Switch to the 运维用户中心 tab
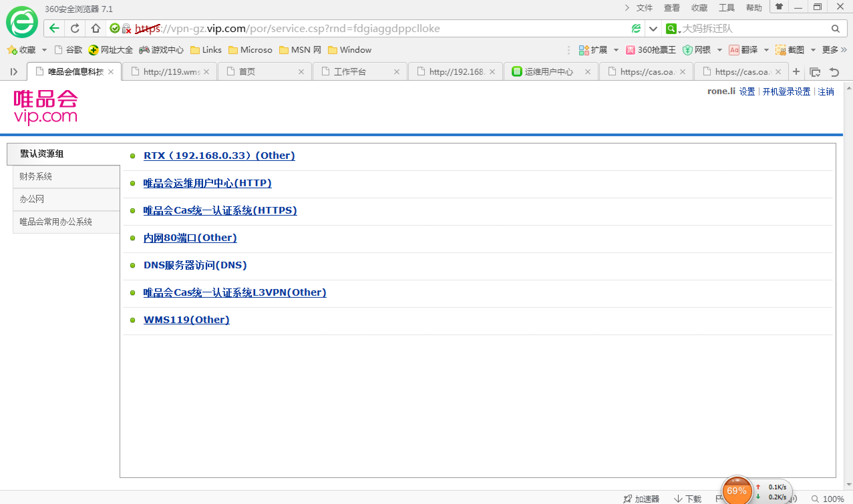The width and height of the screenshot is (853, 504). [x=551, y=72]
